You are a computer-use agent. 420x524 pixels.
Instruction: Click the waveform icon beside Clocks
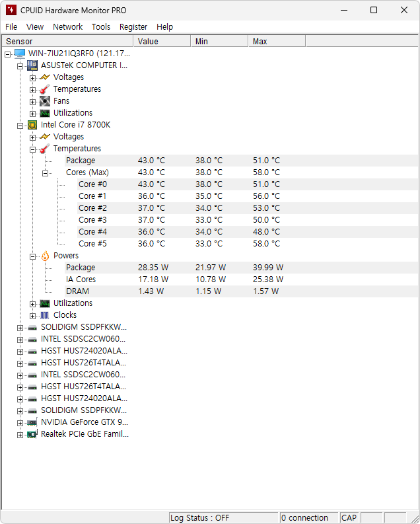coord(45,315)
